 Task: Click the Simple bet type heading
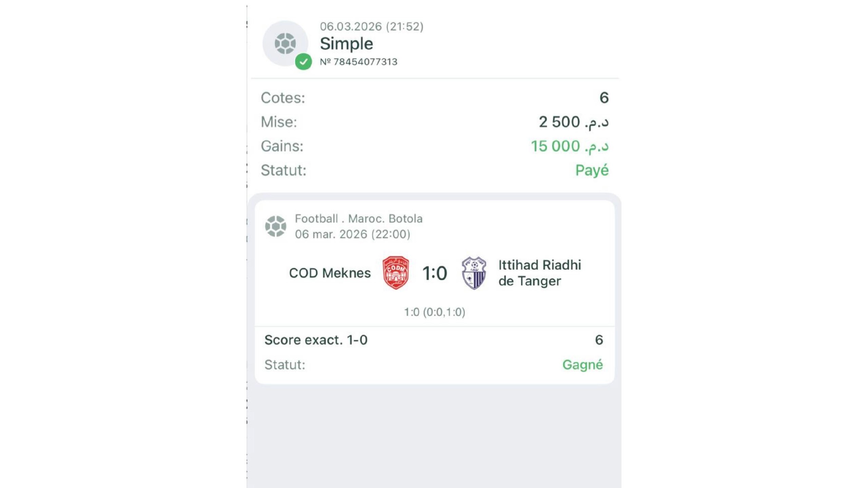[x=347, y=44]
